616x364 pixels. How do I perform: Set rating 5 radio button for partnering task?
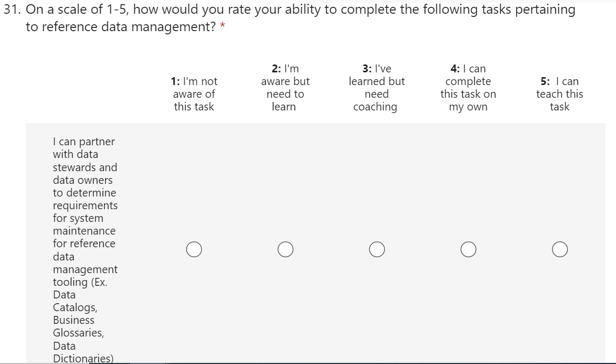[560, 249]
